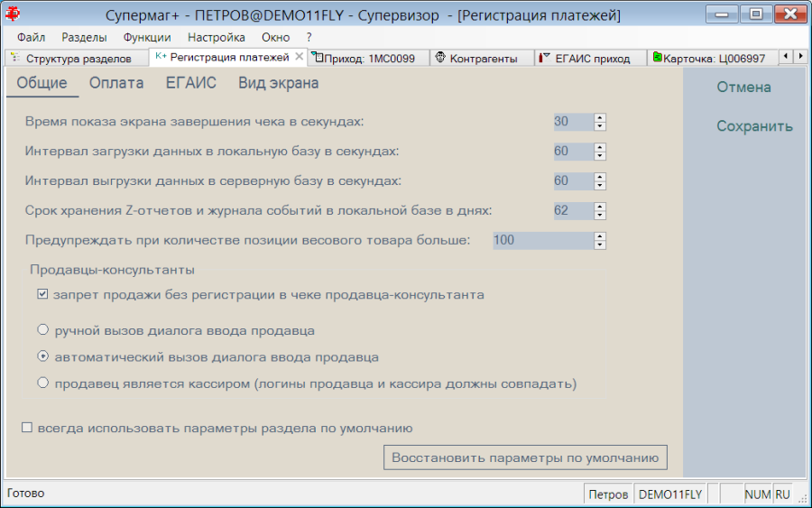Click the Сохранить link
812x508 pixels.
pos(754,125)
